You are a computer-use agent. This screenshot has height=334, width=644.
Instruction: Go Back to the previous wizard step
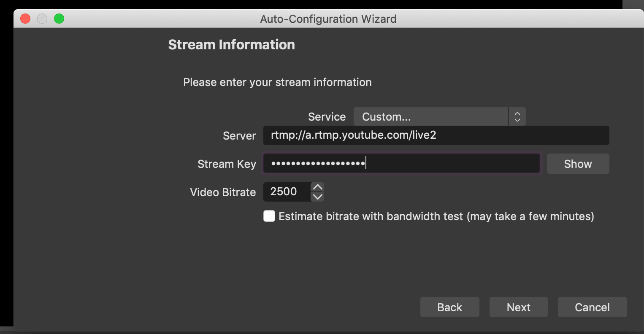[449, 307]
